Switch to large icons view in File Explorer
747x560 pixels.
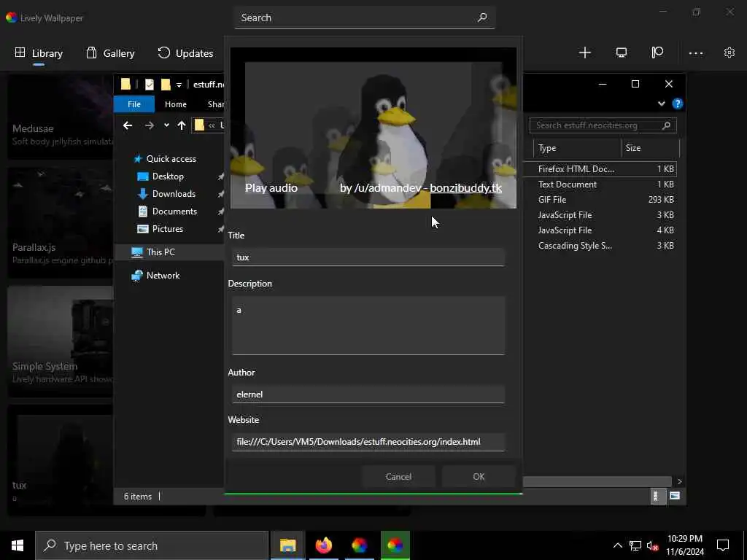(675, 496)
